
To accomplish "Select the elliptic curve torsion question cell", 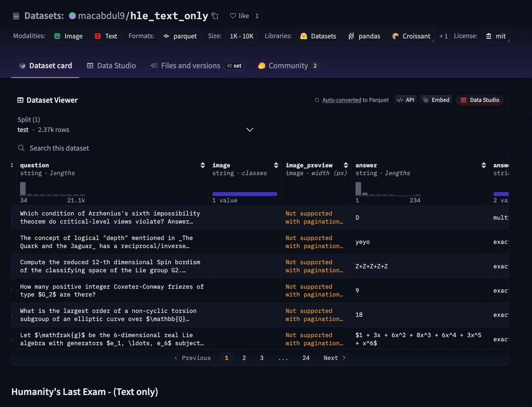I will (x=113, y=315).
